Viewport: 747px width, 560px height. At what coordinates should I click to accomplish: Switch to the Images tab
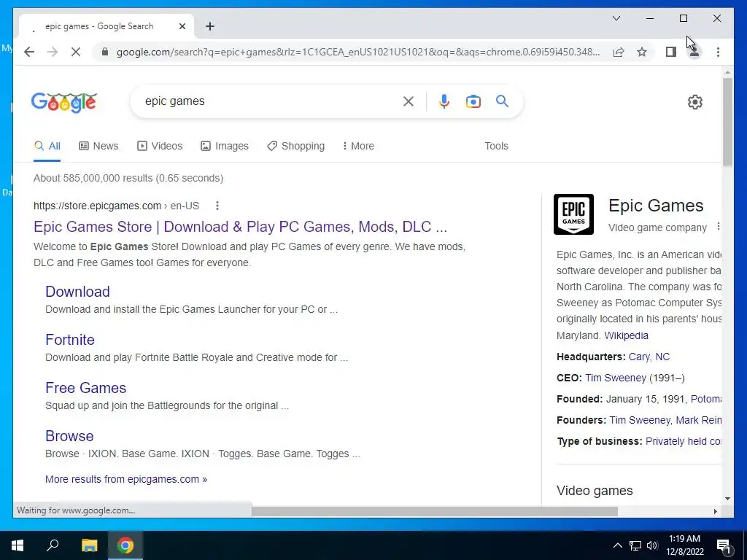(x=225, y=146)
